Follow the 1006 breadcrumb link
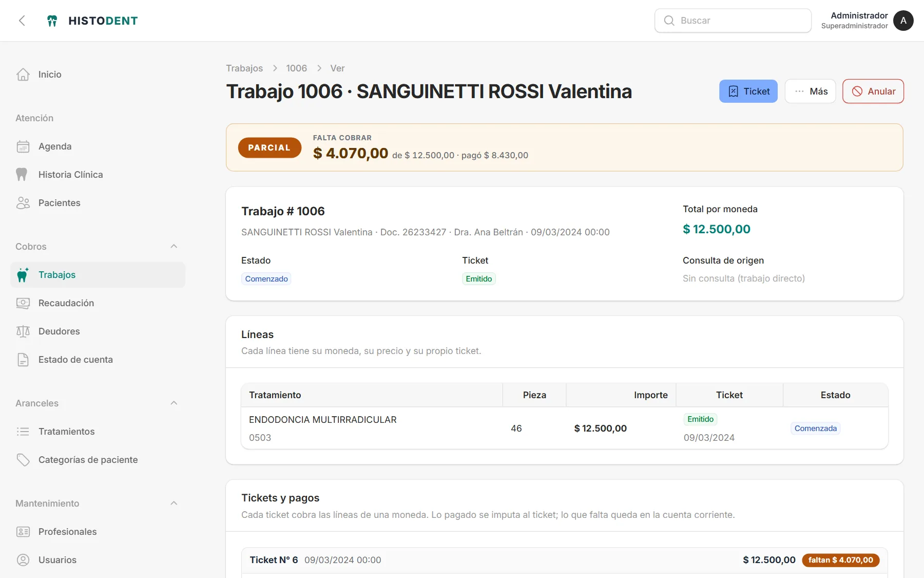The image size is (924, 578). coord(297,68)
